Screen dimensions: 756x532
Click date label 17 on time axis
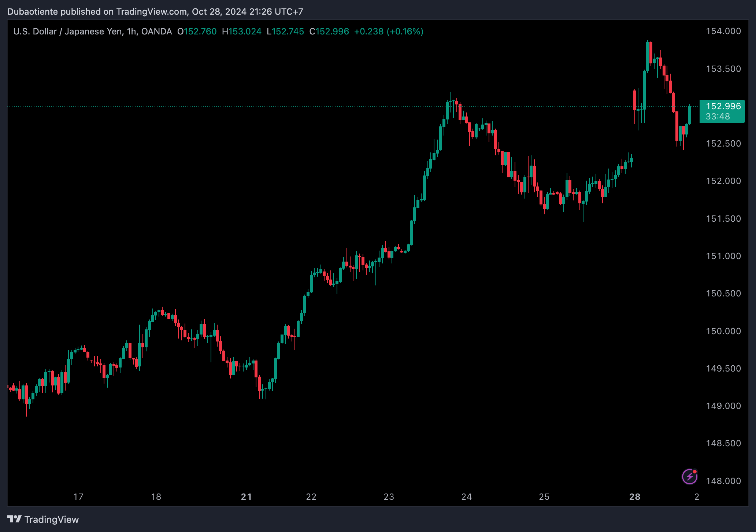(78, 497)
